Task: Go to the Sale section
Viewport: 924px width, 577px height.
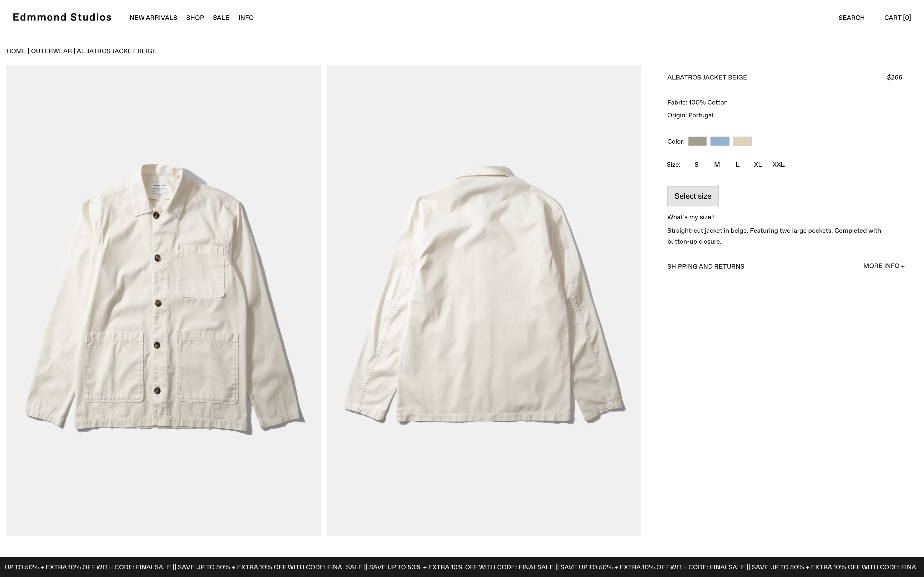Action: 221,18
